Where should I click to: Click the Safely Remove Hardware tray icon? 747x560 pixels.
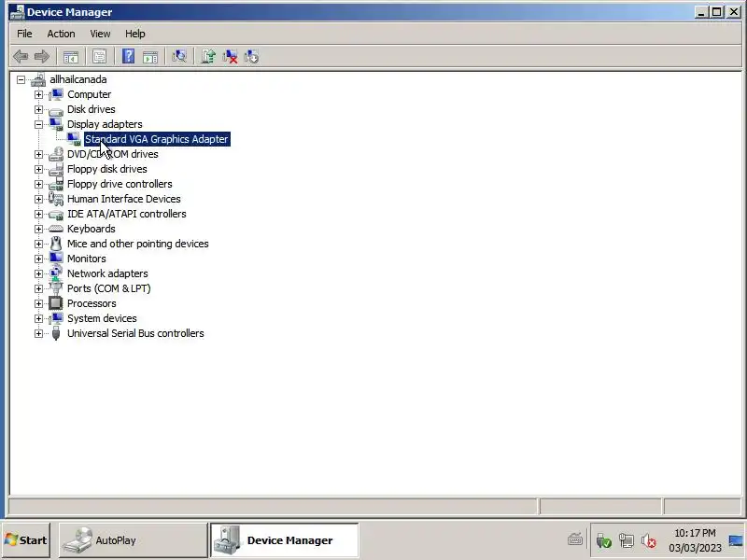603,540
